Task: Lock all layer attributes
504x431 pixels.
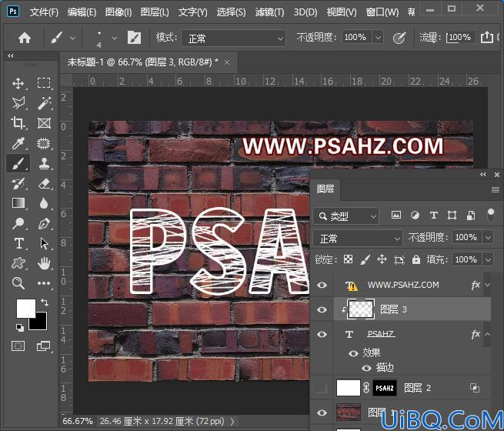Action: tap(416, 259)
